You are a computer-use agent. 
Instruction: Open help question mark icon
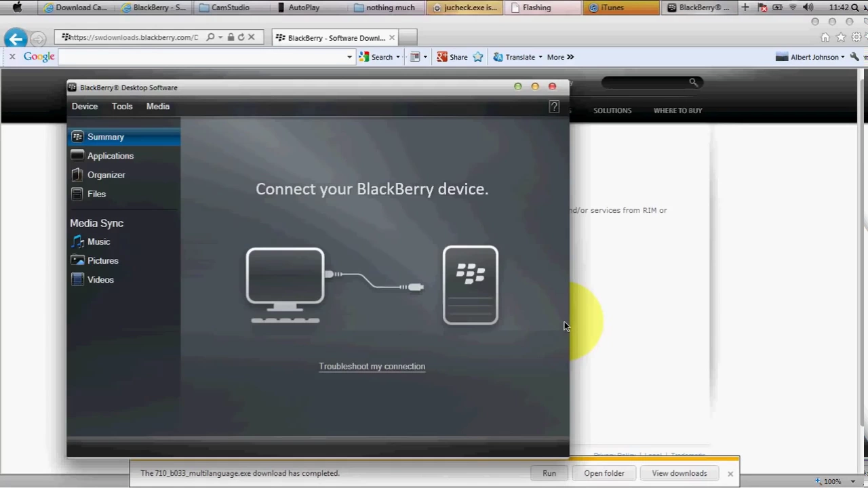pyautogui.click(x=554, y=107)
